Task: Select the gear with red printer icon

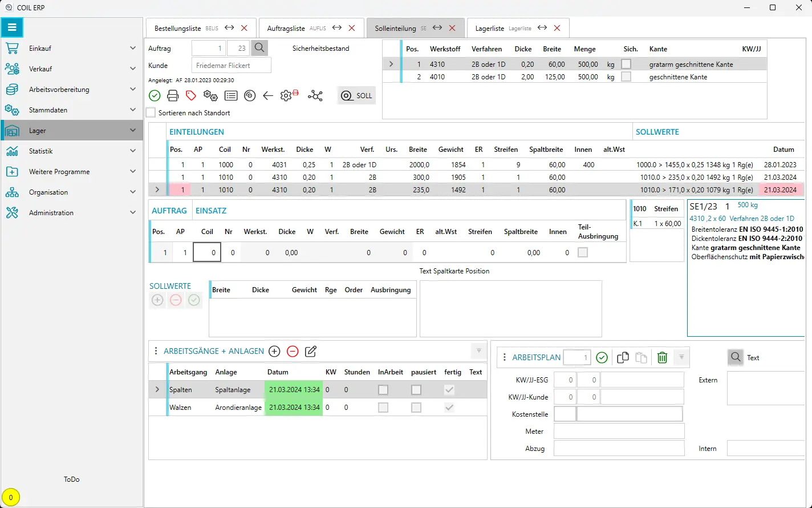Action: tap(286, 95)
